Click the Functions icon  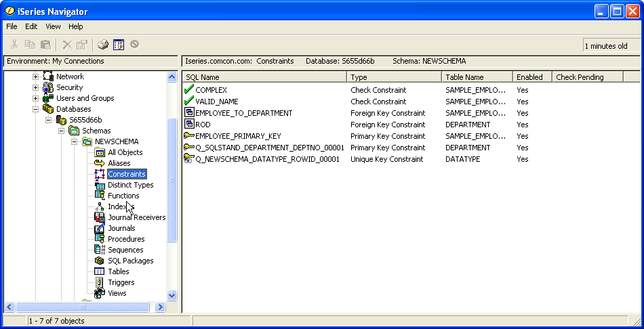tap(100, 196)
